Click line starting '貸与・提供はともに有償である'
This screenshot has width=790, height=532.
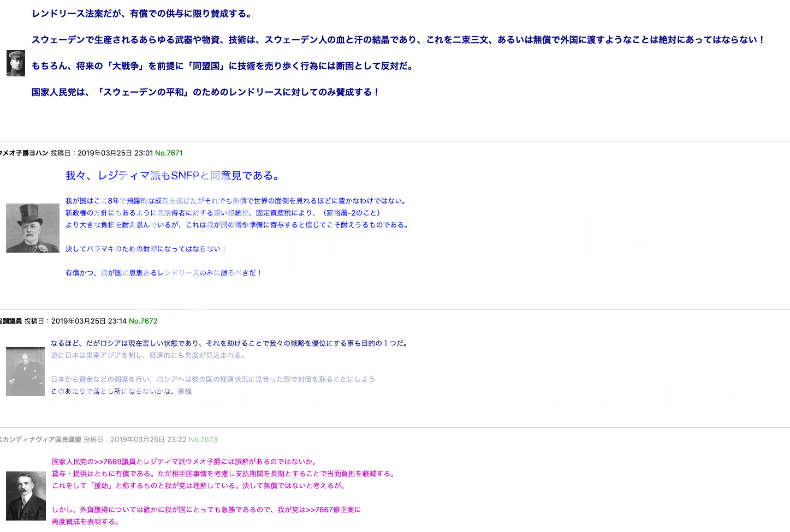coord(224,474)
